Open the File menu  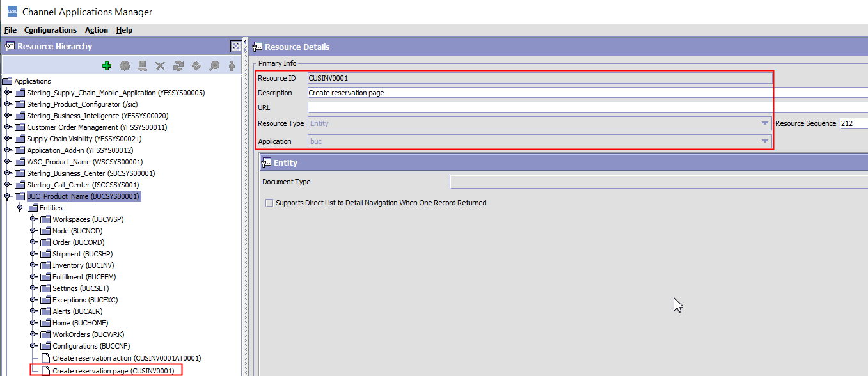10,30
